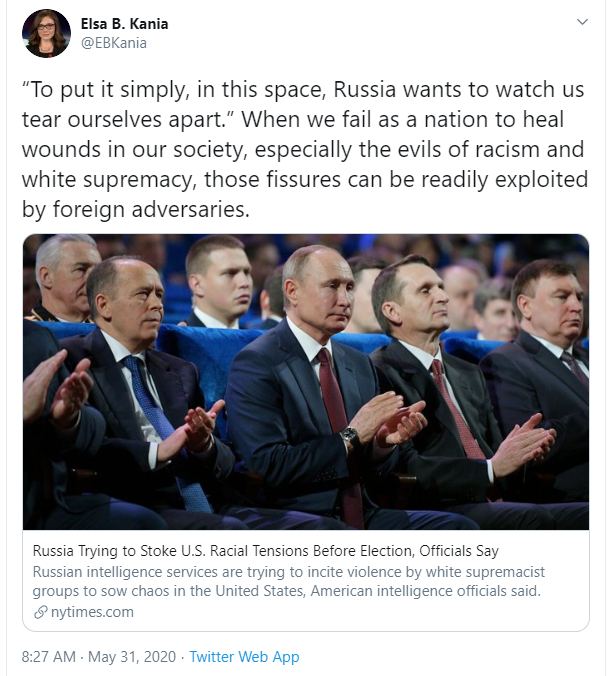Open the article headline about Russia stoking tensions
This screenshot has width=613, height=676.
click(265, 551)
